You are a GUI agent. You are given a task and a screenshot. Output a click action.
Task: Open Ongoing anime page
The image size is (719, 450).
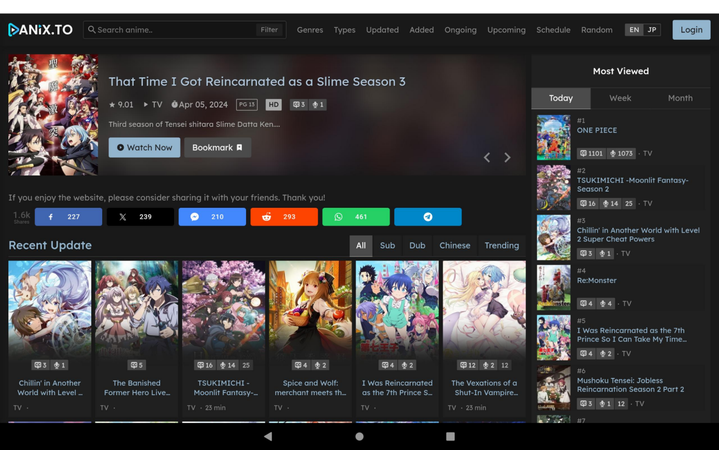click(460, 30)
